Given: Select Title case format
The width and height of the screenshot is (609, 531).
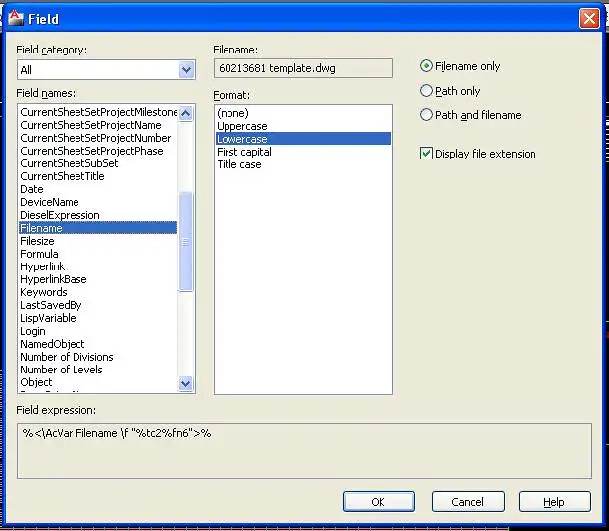Looking at the screenshot, I should [303, 164].
